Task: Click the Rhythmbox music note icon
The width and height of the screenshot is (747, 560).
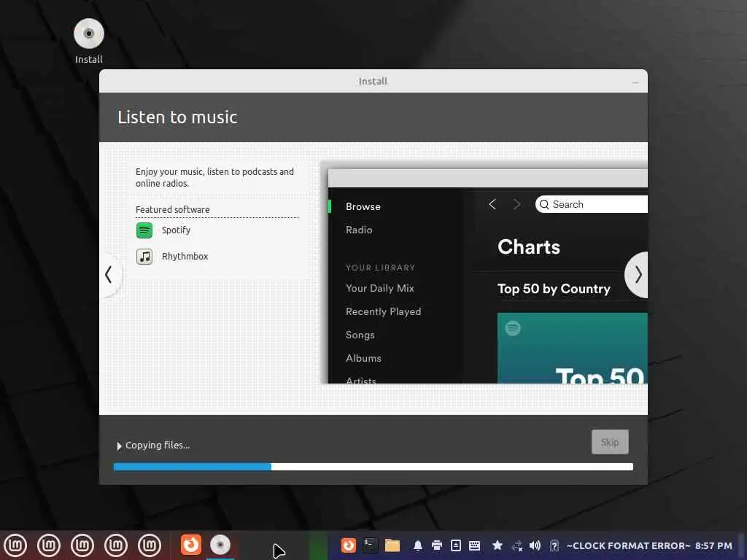Action: click(x=144, y=257)
